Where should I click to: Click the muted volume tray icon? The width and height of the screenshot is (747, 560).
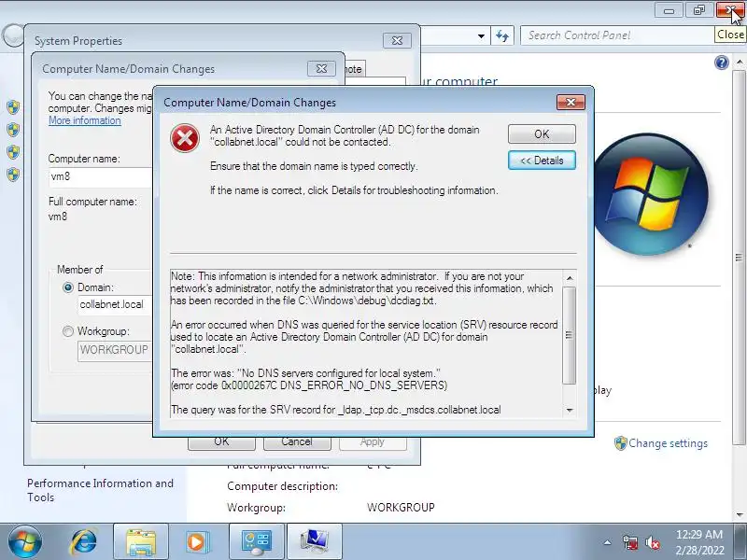click(x=652, y=542)
